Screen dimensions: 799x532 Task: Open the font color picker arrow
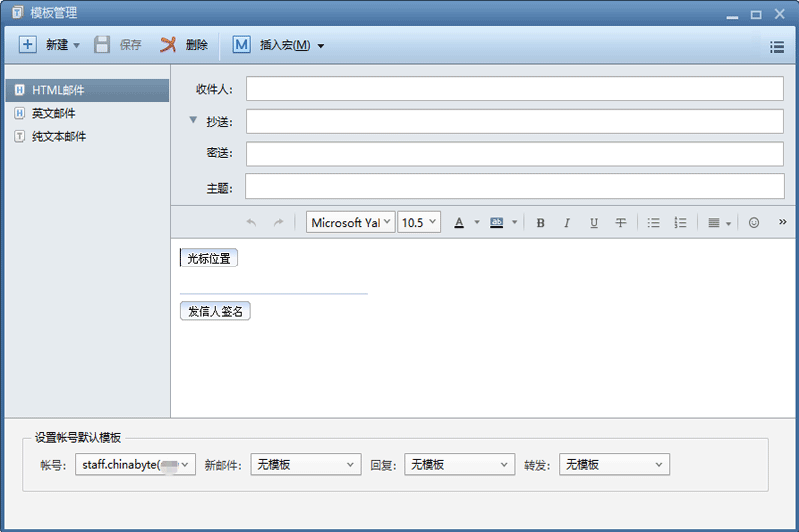click(477, 223)
